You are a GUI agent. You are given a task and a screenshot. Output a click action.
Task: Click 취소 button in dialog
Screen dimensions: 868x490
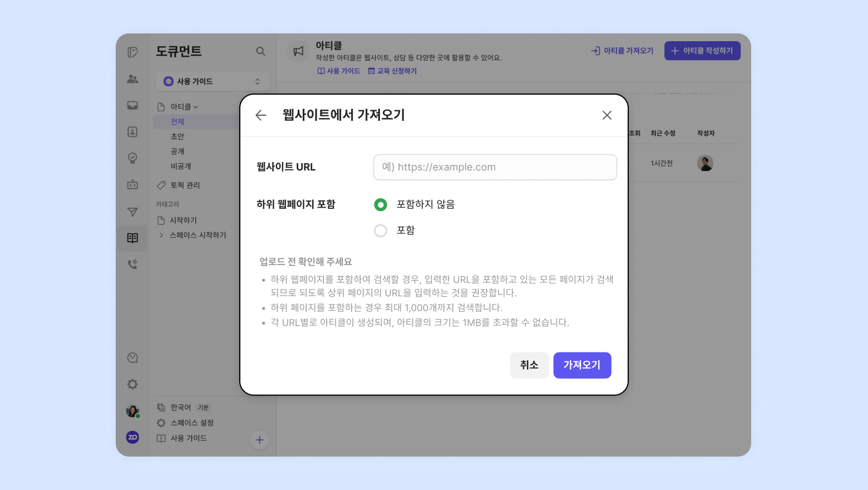coord(529,365)
